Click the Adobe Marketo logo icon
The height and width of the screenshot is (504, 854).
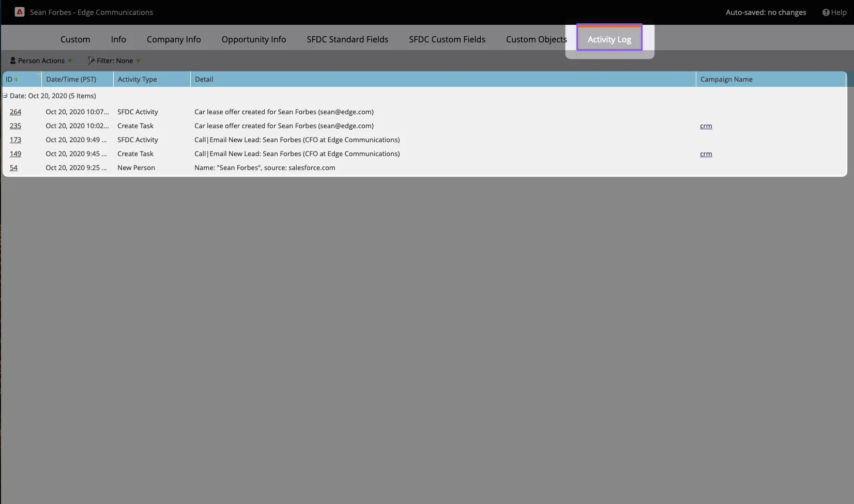[20, 12]
